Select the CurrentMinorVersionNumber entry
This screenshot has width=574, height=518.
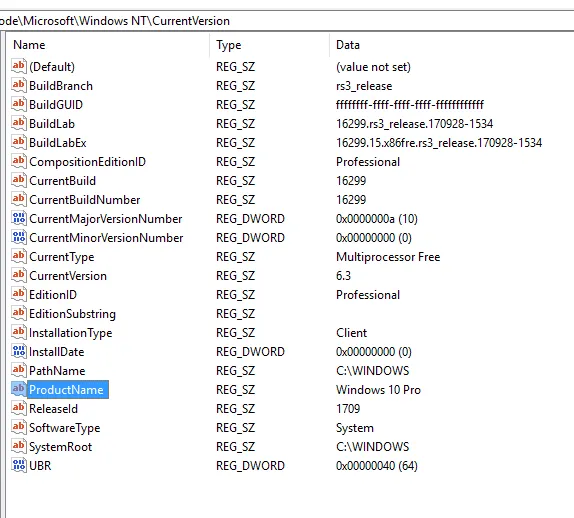click(x=106, y=238)
